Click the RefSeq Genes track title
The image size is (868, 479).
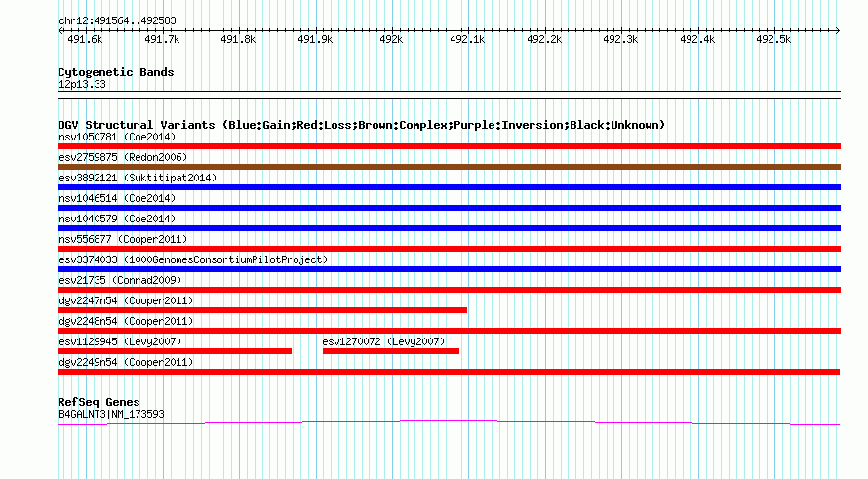coord(99,402)
